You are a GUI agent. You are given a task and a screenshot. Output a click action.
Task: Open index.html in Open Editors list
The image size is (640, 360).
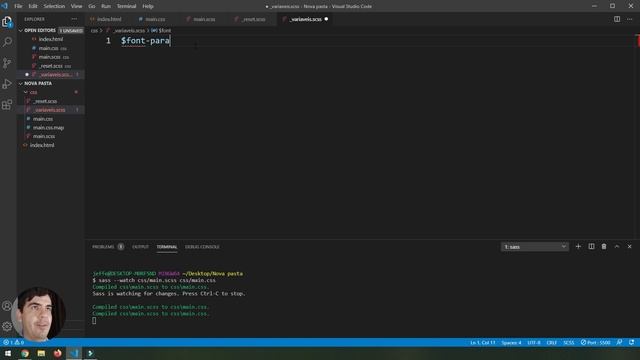coord(51,39)
